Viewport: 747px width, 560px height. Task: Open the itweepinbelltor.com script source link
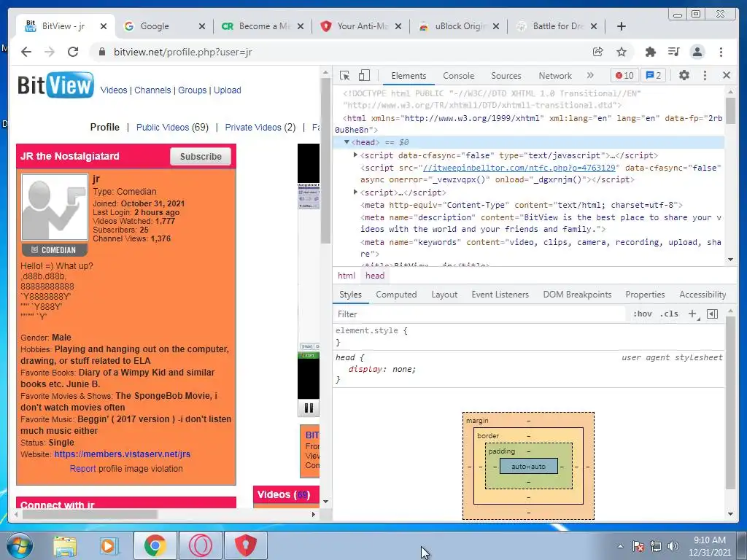coord(519,168)
